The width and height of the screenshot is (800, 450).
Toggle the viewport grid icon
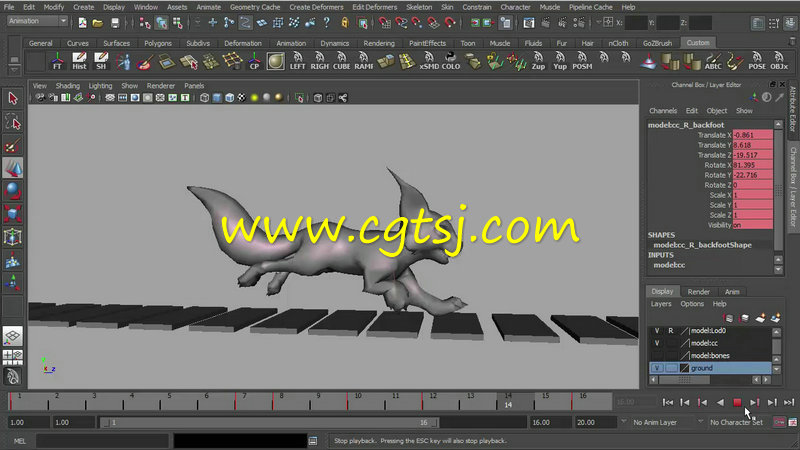tap(110, 98)
